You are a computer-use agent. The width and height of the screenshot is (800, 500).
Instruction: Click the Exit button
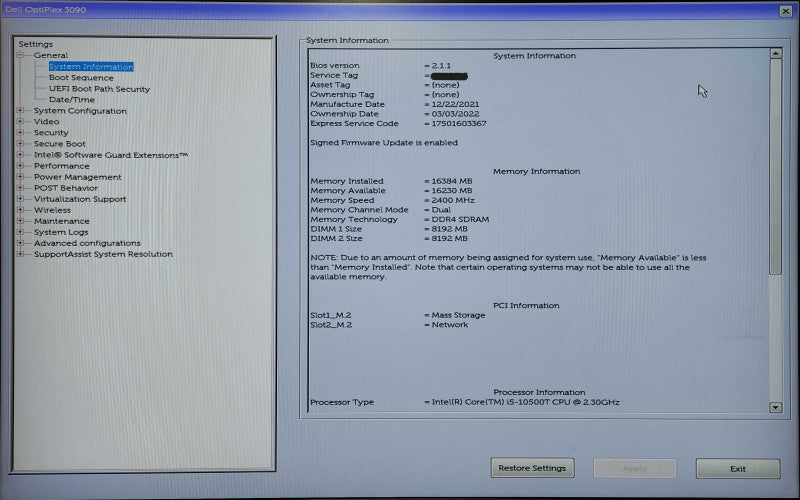(738, 468)
